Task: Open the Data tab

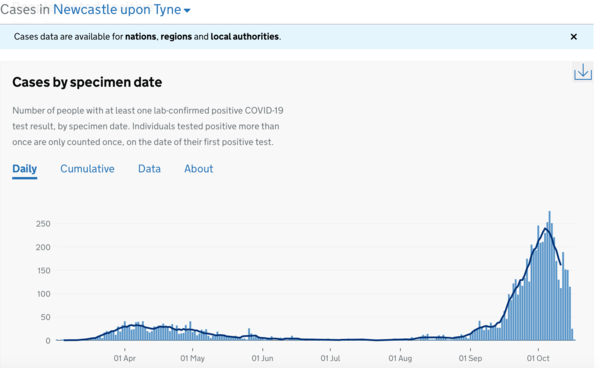Action: point(149,169)
